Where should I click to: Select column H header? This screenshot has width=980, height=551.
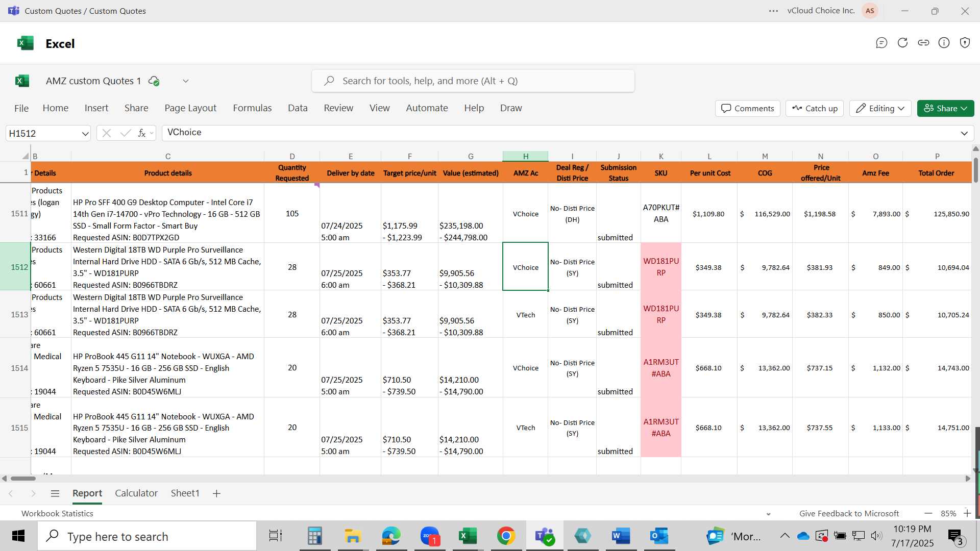525,156
